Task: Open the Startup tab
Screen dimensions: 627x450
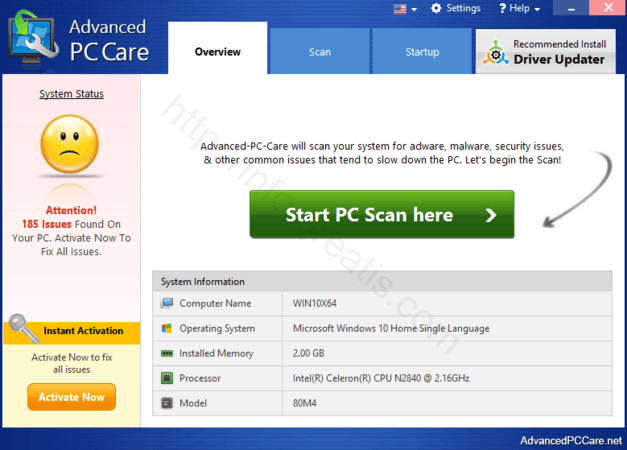Action: pyautogui.click(x=421, y=51)
